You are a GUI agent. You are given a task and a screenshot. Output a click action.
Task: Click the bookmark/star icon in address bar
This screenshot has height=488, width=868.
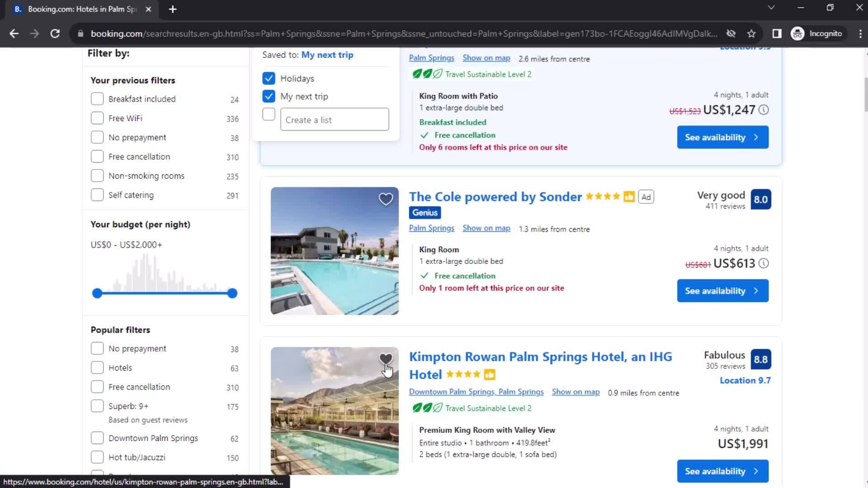pos(753,33)
